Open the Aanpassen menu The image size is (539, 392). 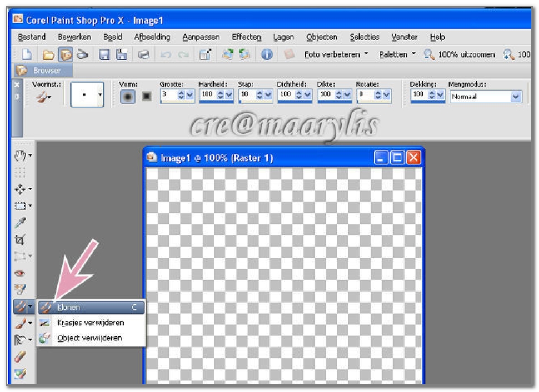pyautogui.click(x=201, y=37)
